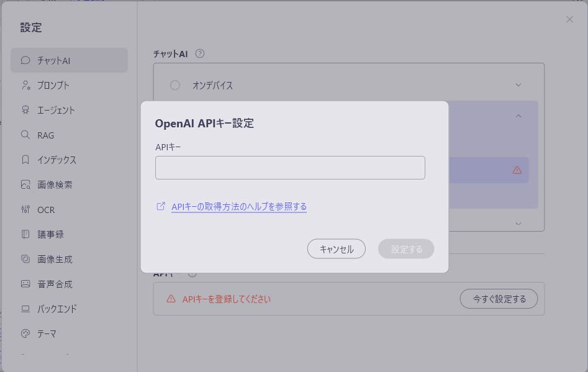This screenshot has height=372, width=588.
Task: Click the 今すぐ設定する button
Action: click(499, 299)
